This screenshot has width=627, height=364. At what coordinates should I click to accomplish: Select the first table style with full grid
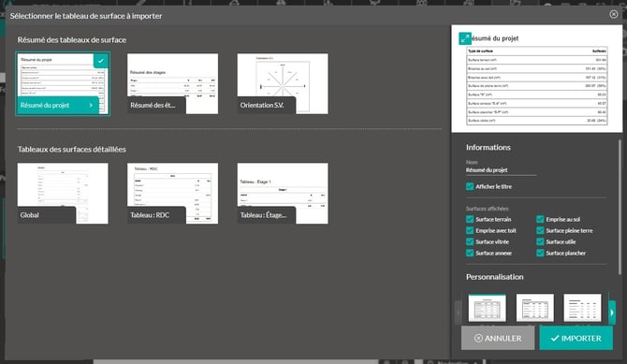point(487,308)
